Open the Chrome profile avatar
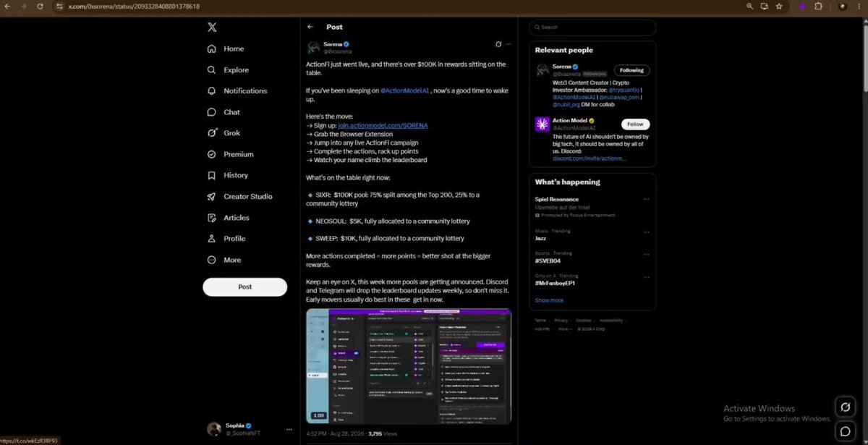Viewport: 868px width, 445px height. 842,6
